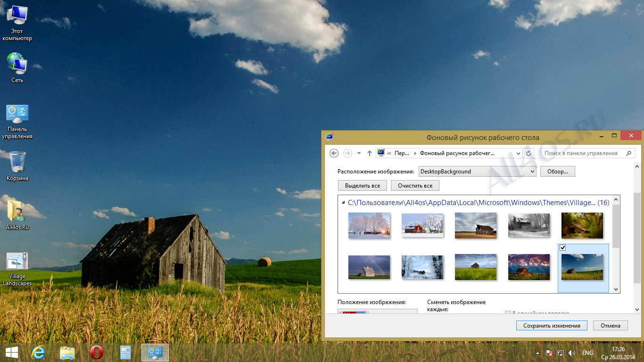Launch Internet Explorer from the taskbar
This screenshot has width=644, height=362.
tap(38, 352)
